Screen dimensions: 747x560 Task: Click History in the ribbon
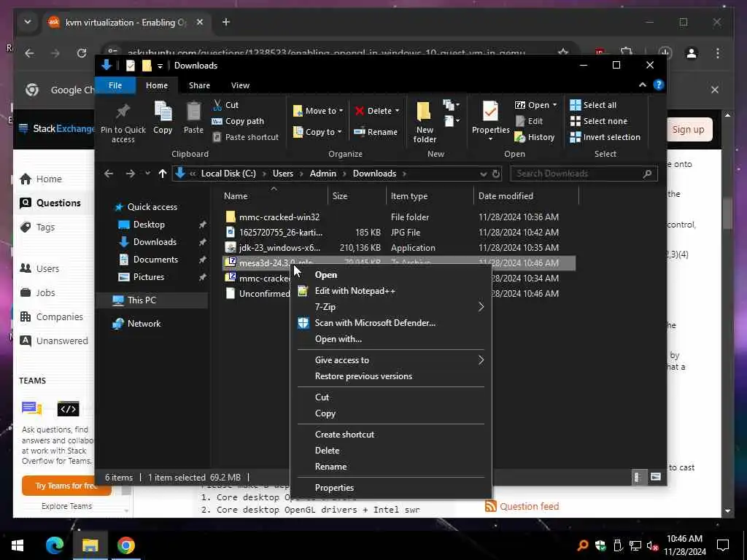535,137
